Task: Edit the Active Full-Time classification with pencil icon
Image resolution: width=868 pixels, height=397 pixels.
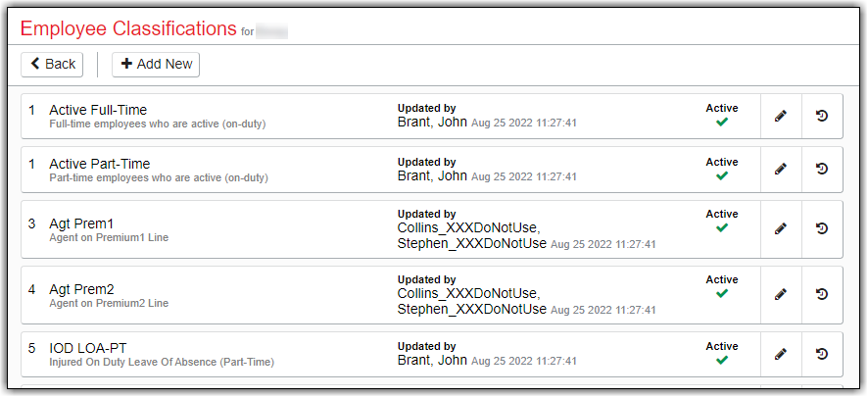Action: coord(781,116)
